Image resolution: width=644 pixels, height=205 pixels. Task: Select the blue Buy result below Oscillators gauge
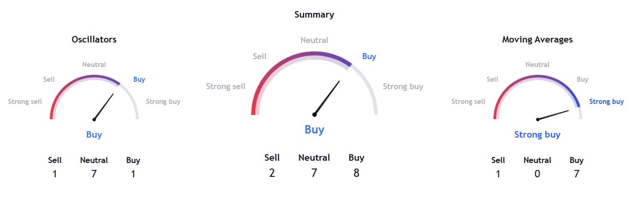coord(94,135)
